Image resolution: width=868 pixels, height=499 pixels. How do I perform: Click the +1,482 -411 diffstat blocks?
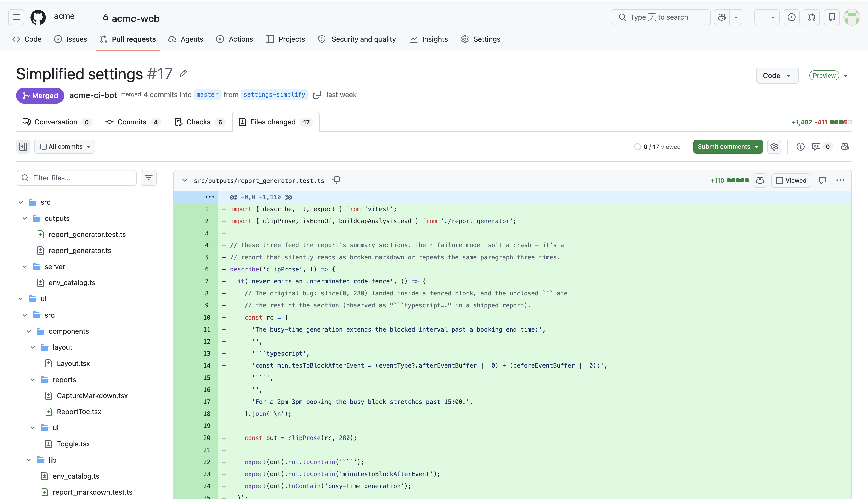(x=840, y=122)
